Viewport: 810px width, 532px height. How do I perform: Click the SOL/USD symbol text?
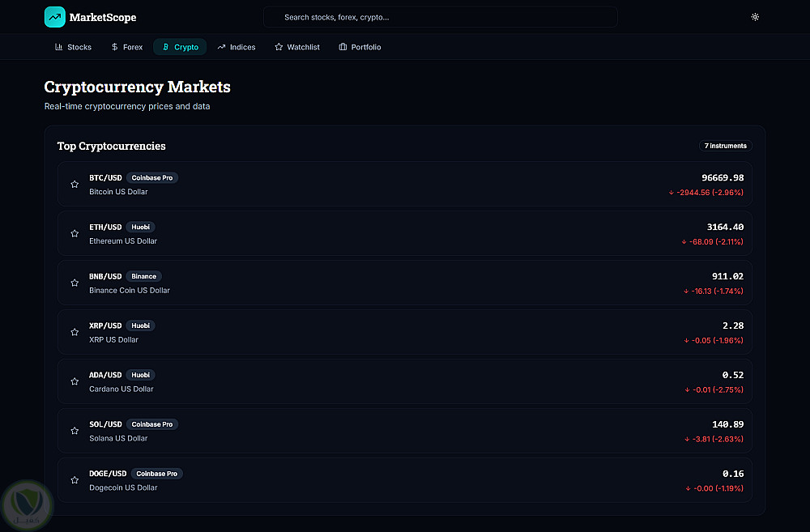(105, 424)
